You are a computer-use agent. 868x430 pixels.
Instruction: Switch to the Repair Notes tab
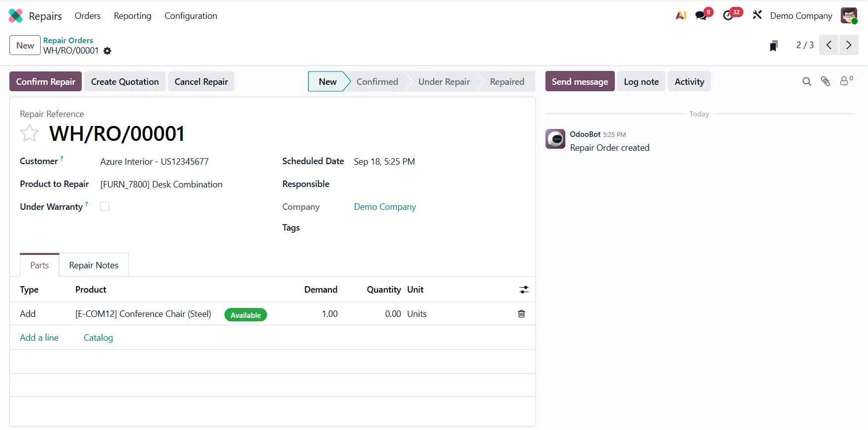[94, 265]
